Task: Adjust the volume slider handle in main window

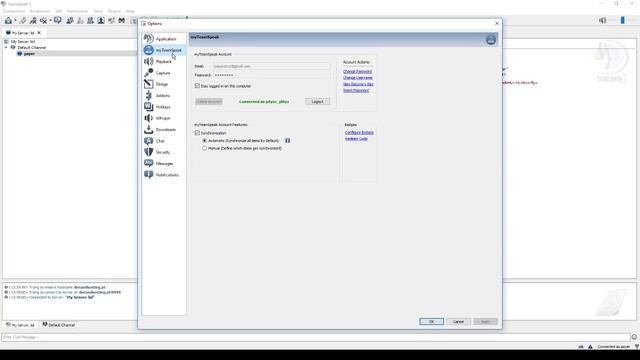Action: pos(622,20)
